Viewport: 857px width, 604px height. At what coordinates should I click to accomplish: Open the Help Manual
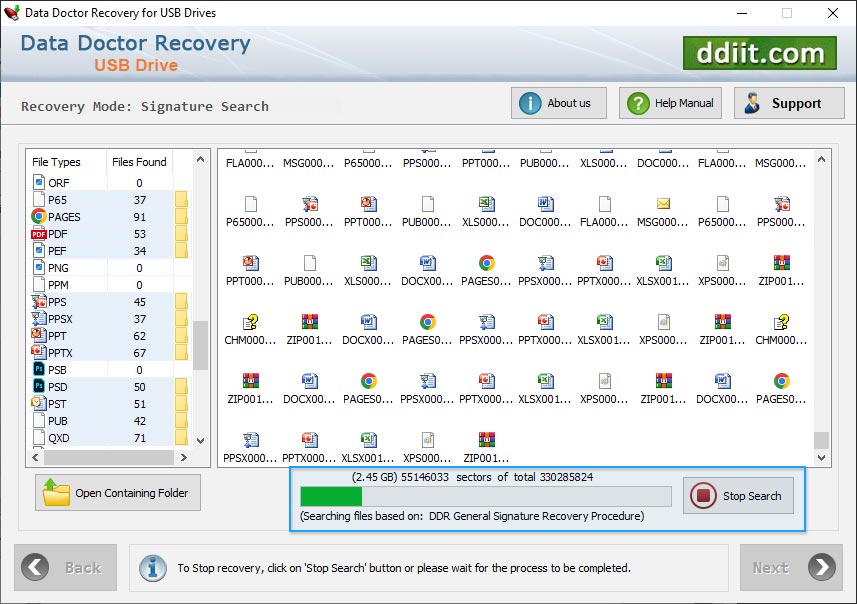pyautogui.click(x=671, y=103)
